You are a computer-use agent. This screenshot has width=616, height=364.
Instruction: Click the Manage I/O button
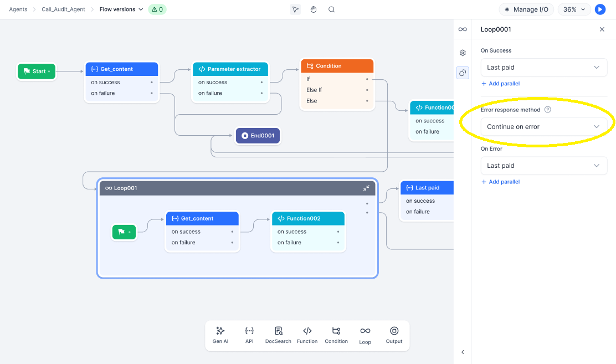pos(526,9)
